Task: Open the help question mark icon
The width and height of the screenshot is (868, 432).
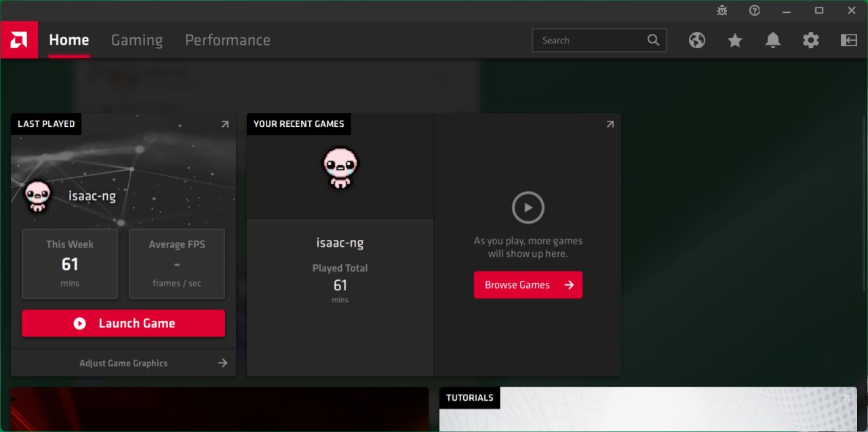Action: 755,10
